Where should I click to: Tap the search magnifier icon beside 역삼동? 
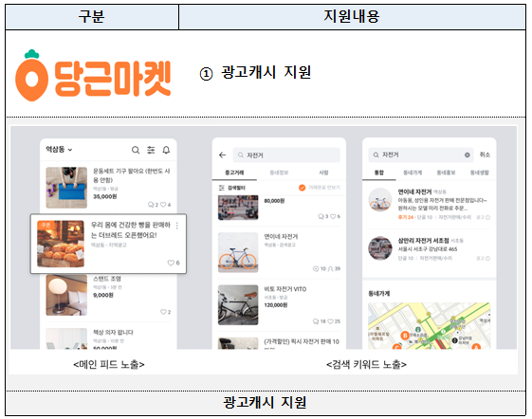[136, 150]
